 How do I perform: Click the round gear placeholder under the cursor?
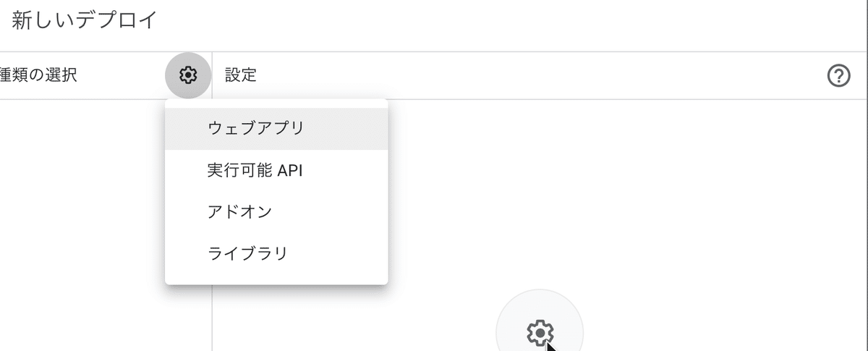[540, 330]
